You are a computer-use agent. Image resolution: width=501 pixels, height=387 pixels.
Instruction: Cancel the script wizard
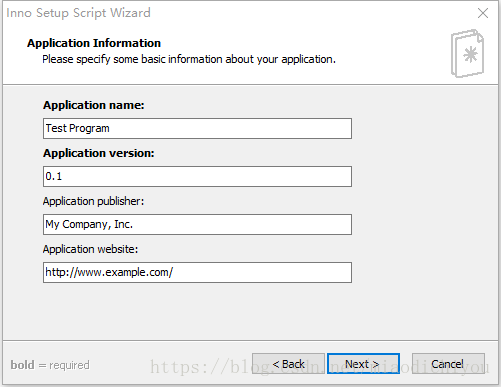coord(448,364)
